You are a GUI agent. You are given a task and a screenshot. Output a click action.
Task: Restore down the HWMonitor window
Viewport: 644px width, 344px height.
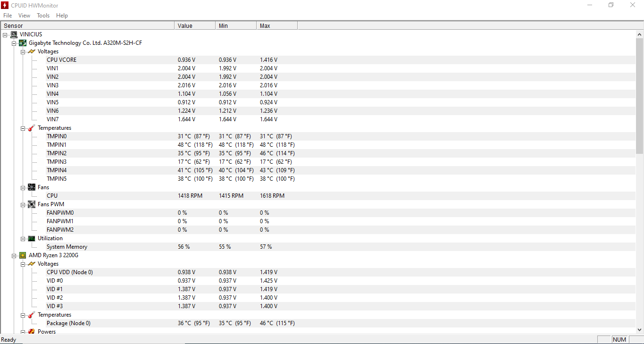[x=611, y=5]
